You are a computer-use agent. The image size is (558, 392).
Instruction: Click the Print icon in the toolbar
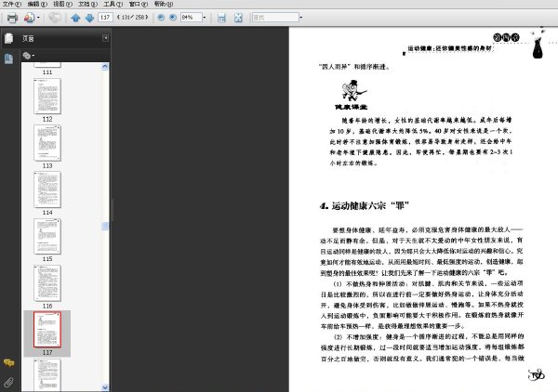pos(12,18)
